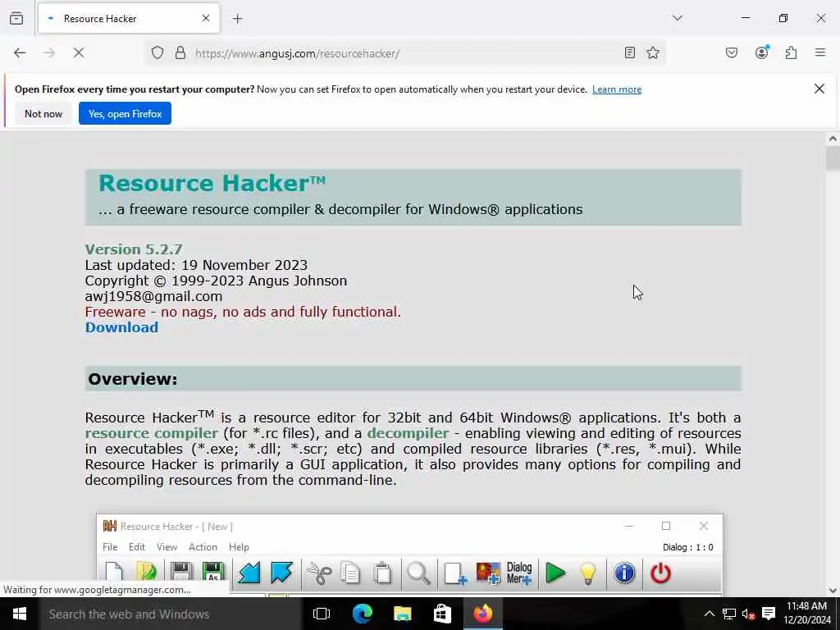
Task: Open Firefox account menu
Action: point(762,52)
